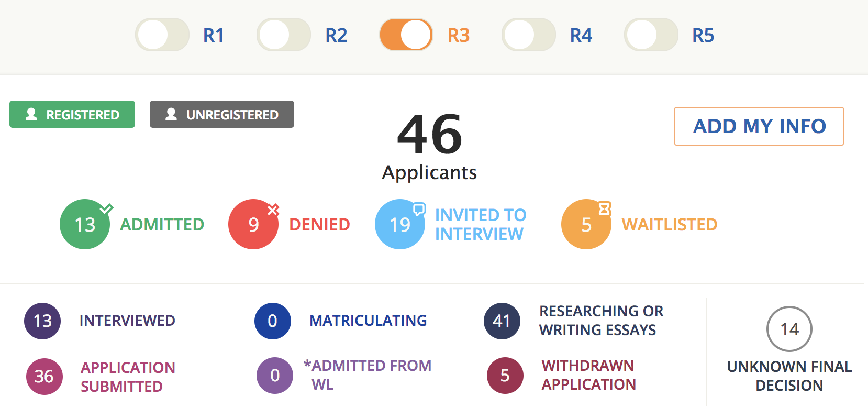868x418 pixels.
Task: Click the orange Waitlisted count circle
Action: [586, 224]
